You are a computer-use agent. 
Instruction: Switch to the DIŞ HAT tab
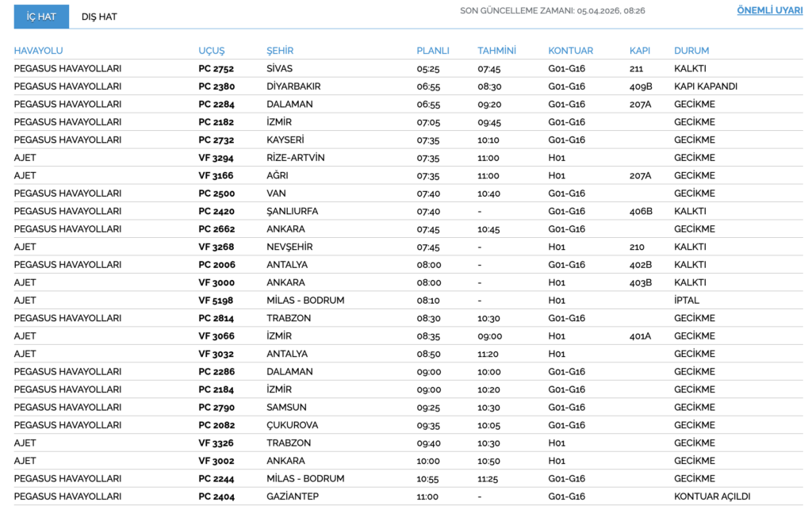point(99,17)
